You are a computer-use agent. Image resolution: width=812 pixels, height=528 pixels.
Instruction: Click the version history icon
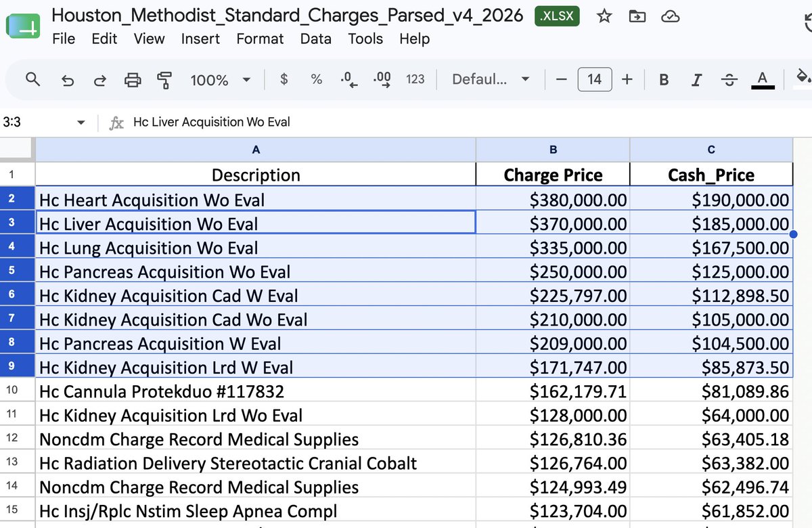807,24
